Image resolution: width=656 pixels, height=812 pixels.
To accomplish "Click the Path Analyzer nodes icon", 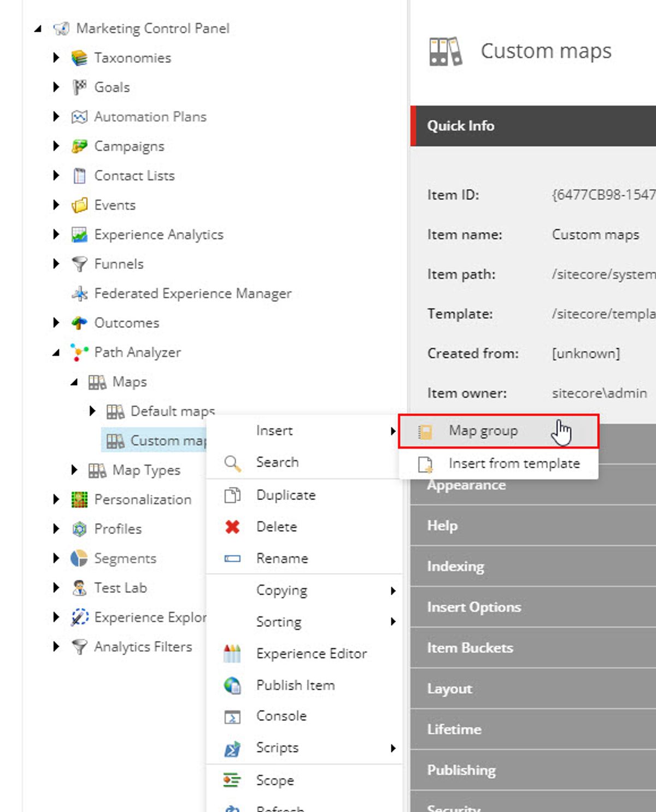I will (x=79, y=353).
